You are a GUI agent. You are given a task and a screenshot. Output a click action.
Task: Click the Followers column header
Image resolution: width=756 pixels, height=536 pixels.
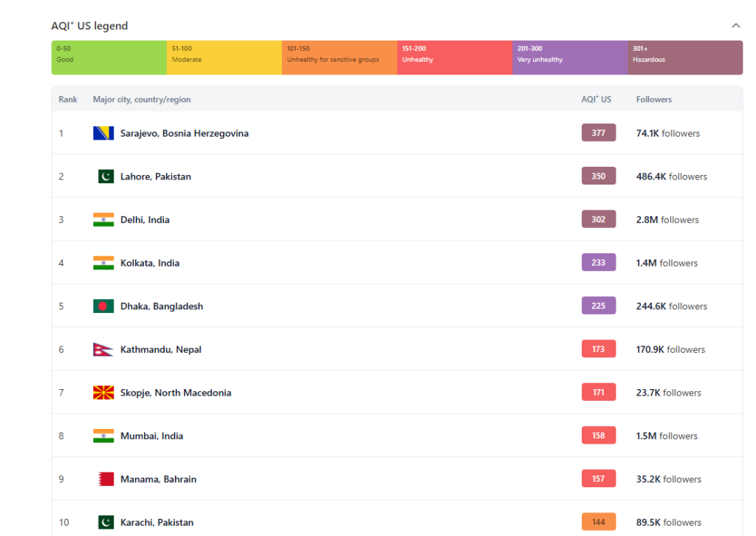[653, 100]
